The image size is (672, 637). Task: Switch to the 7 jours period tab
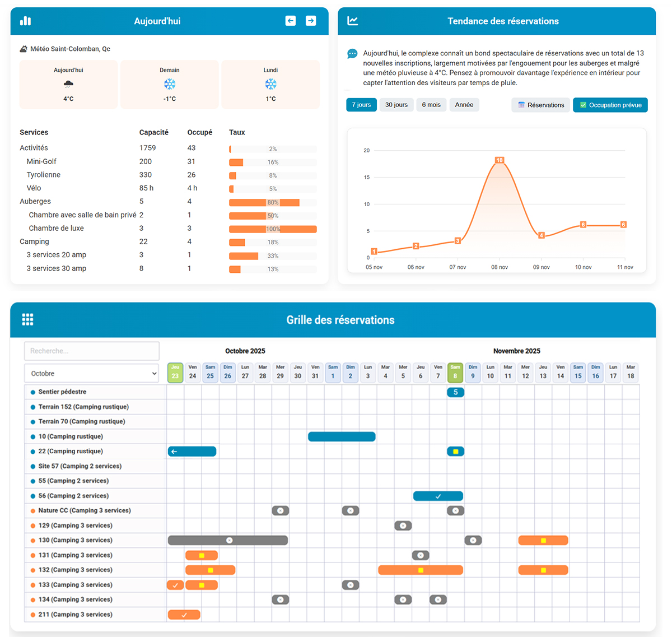(361, 105)
